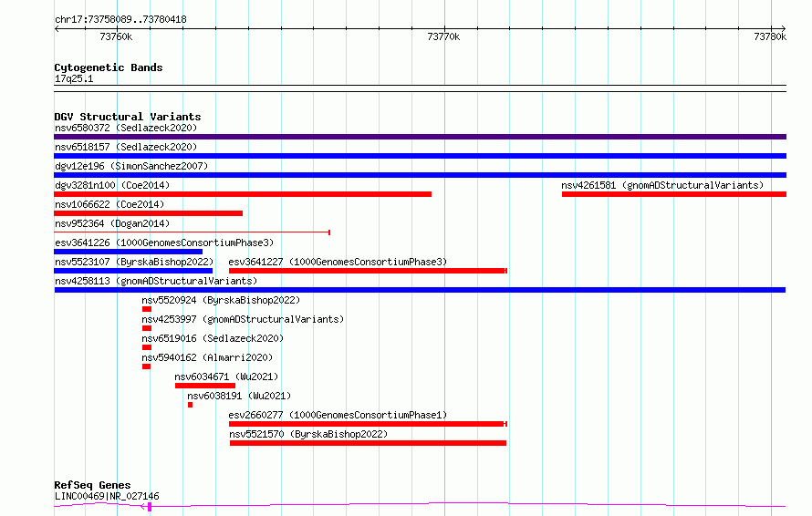Image resolution: width=812 pixels, height=516 pixels.
Task: Click the blue nsv6518157 variant bar
Action: click(x=420, y=156)
